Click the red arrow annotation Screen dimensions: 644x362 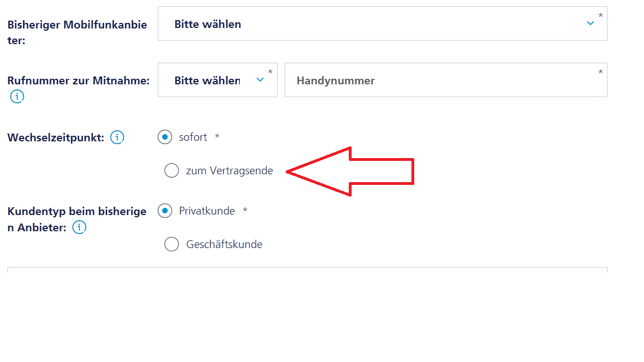point(350,172)
